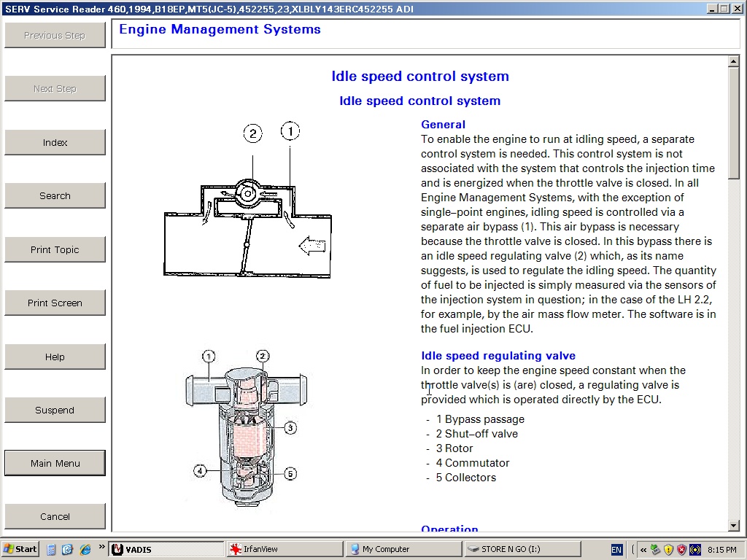Click Print Topic button
Screen dimensions: 747x560
55,249
